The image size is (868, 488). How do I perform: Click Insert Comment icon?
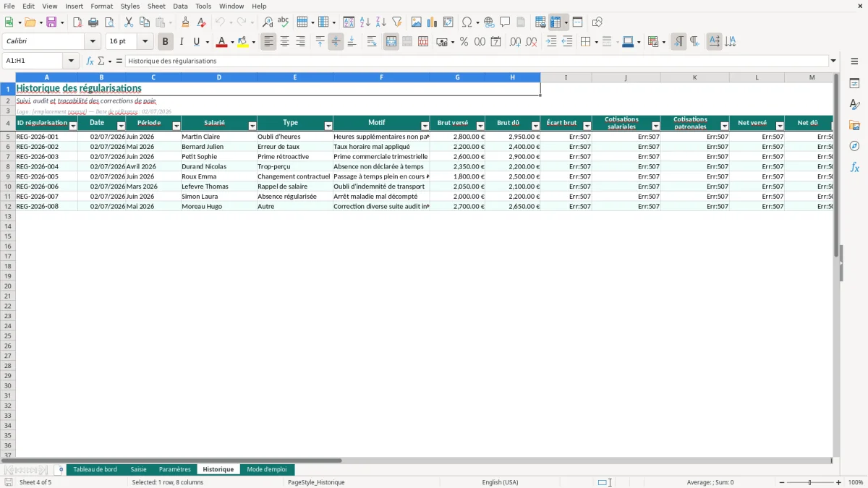click(x=505, y=22)
